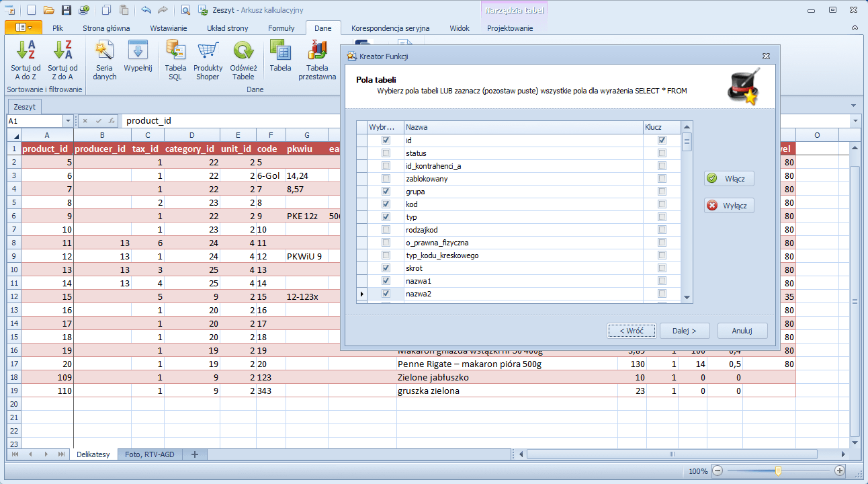This screenshot has width=868, height=484.
Task: Switch to the Formuły ribbon tab
Action: (281, 28)
